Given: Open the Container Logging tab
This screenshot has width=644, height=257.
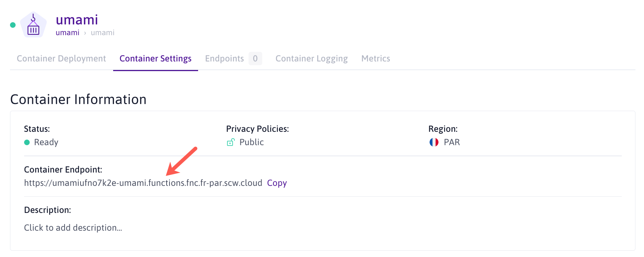Looking at the screenshot, I should point(312,59).
